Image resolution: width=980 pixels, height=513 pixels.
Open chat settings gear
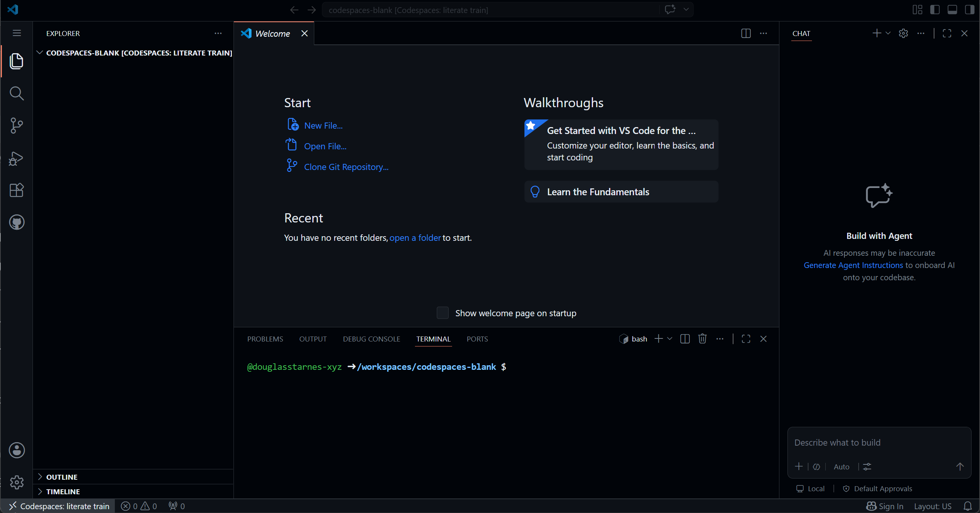(903, 33)
